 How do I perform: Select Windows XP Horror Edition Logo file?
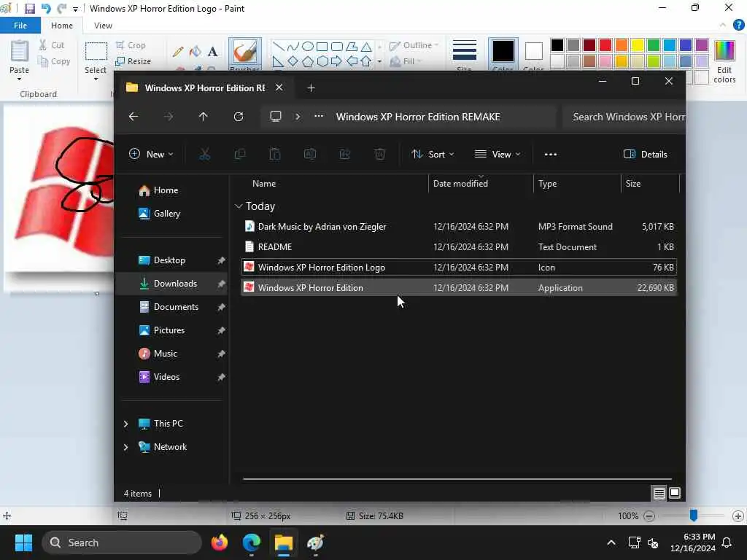(459, 268)
